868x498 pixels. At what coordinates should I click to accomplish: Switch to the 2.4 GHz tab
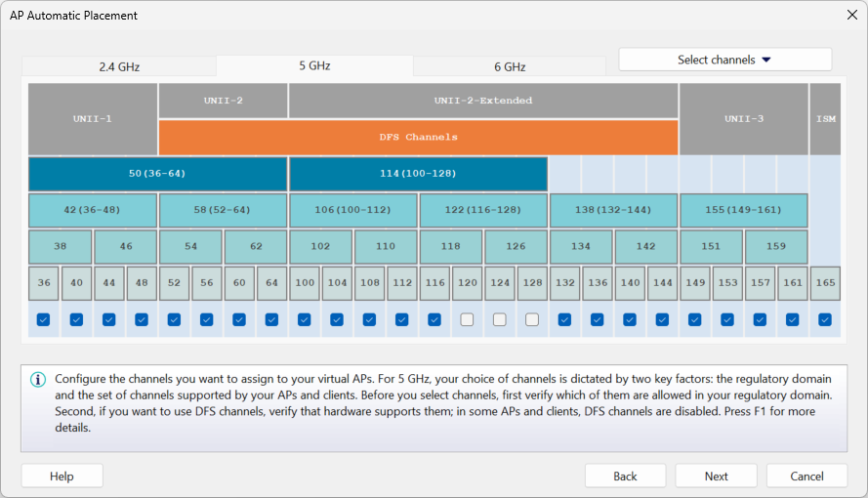[x=119, y=66]
